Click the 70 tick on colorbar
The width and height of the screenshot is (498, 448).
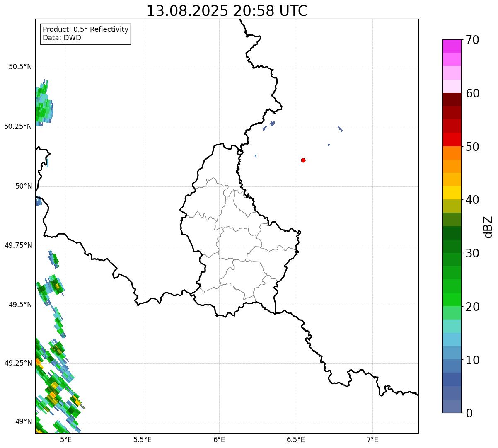[472, 40]
